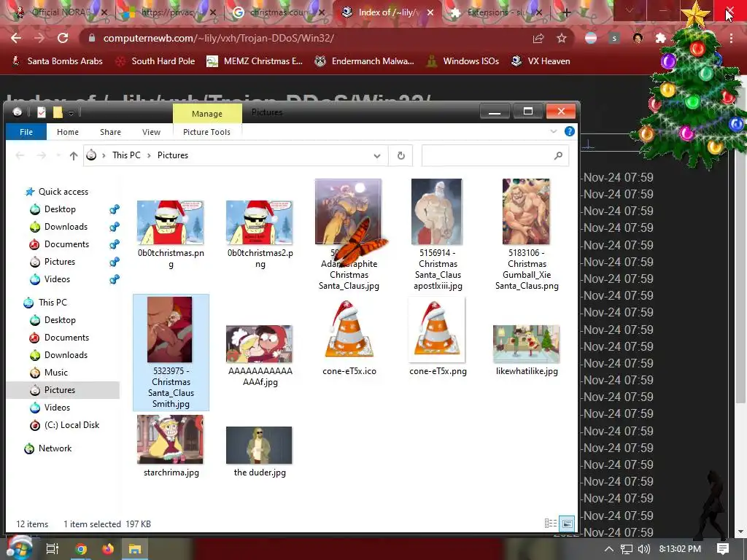
Task: Switch to the Official NORAD Chrome tab
Action: (60, 12)
